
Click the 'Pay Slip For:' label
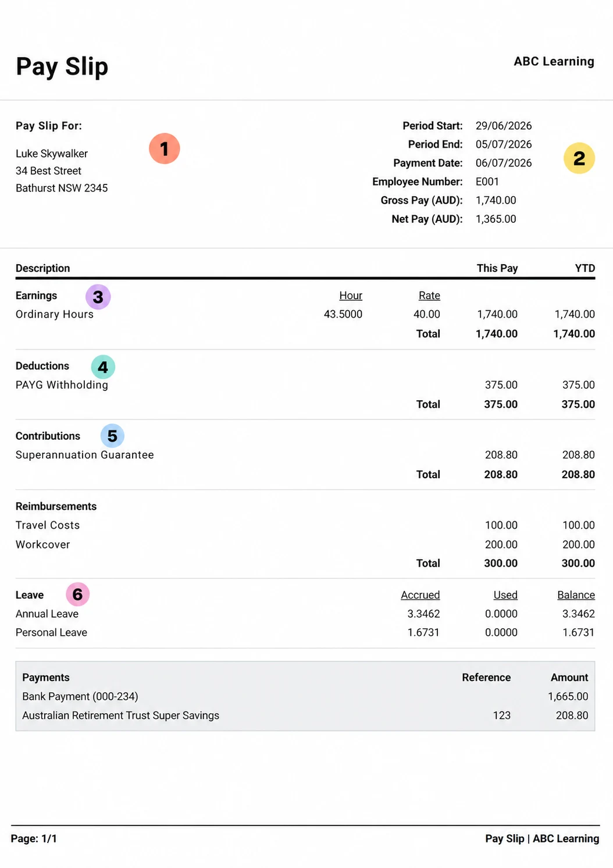tap(49, 126)
